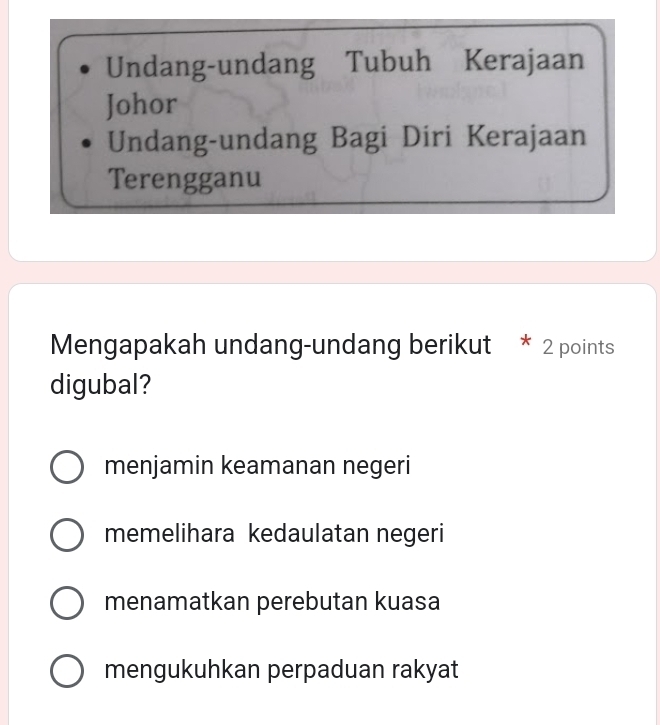Click the 'Mengapakah undang-undang berikut' question title
660x725 pixels.
pos(271,346)
